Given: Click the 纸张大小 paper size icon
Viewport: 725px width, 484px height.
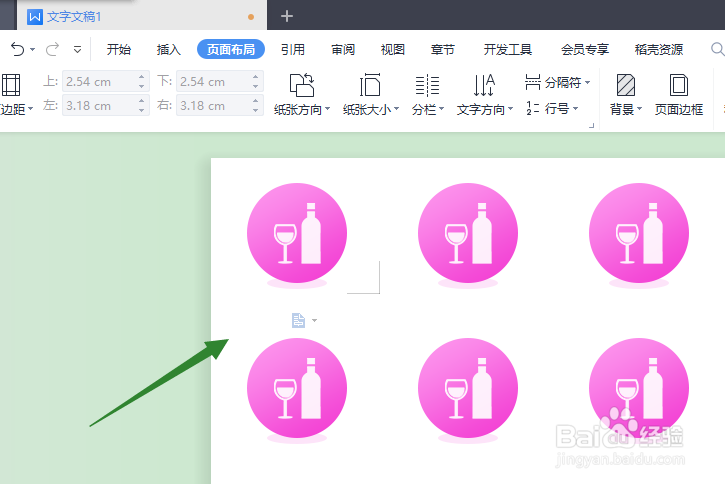Looking at the screenshot, I should 370,85.
